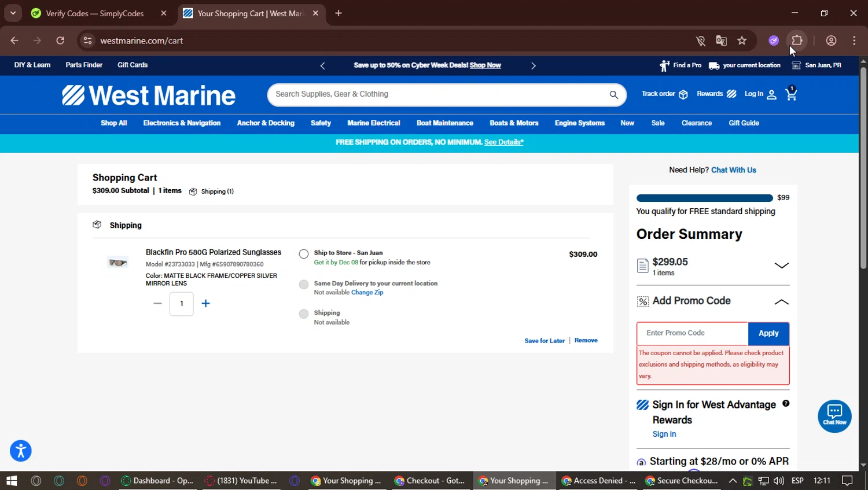Viewport: 868px width, 490px height.
Task: Show previous promo banner message
Action: [322, 66]
